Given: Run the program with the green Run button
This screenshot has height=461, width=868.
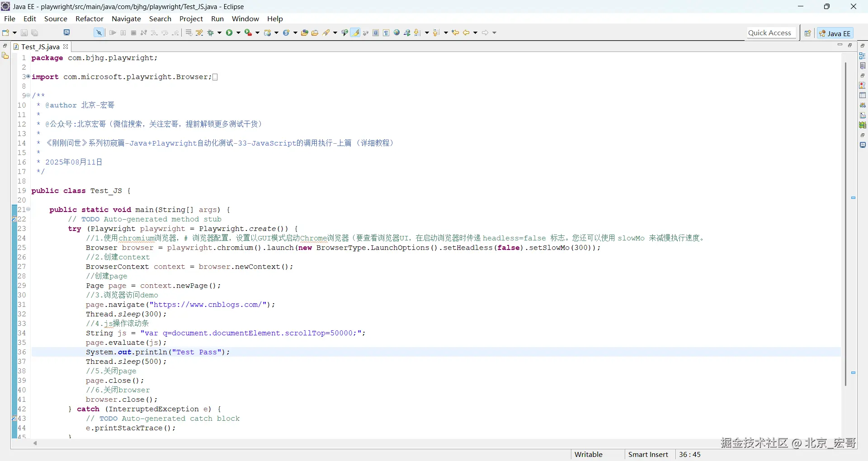Looking at the screenshot, I should point(229,33).
